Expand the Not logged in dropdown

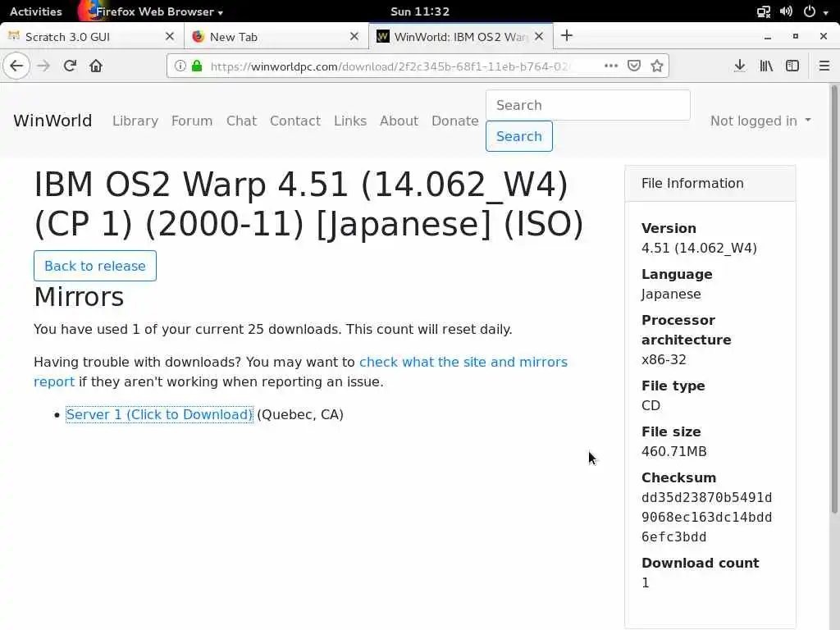(x=760, y=121)
